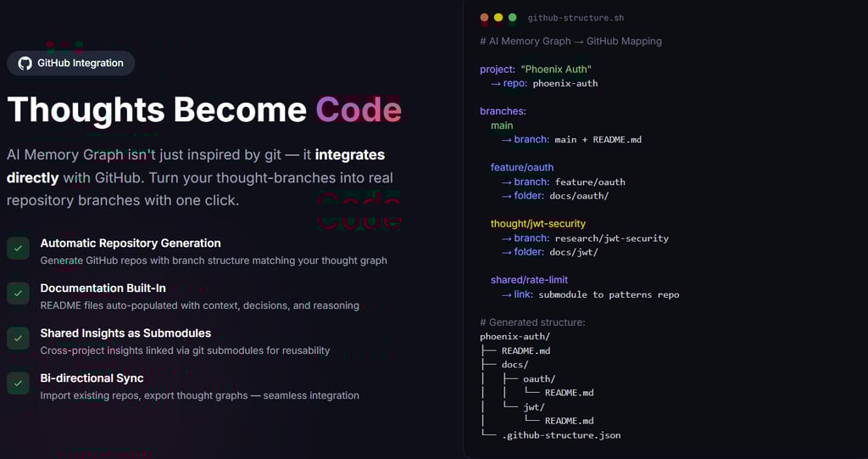Click the check icon beside Shared Insights as Submodules
868x459 pixels.
coord(19,339)
